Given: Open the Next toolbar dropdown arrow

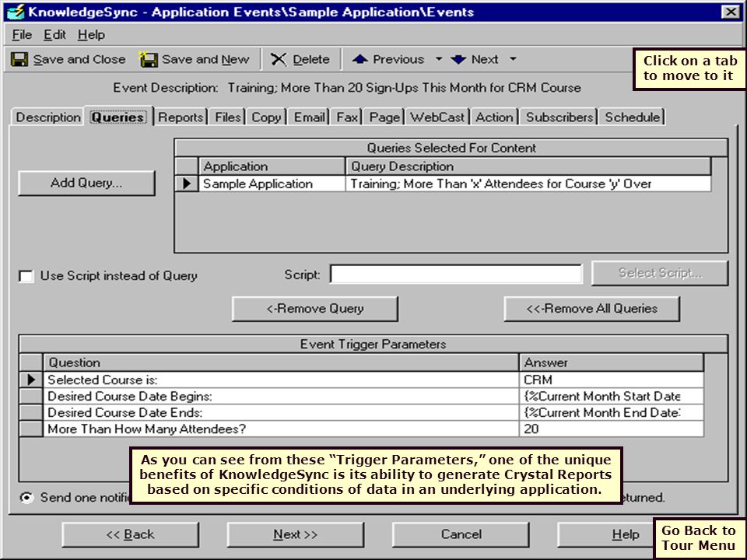Looking at the screenshot, I should click(513, 60).
